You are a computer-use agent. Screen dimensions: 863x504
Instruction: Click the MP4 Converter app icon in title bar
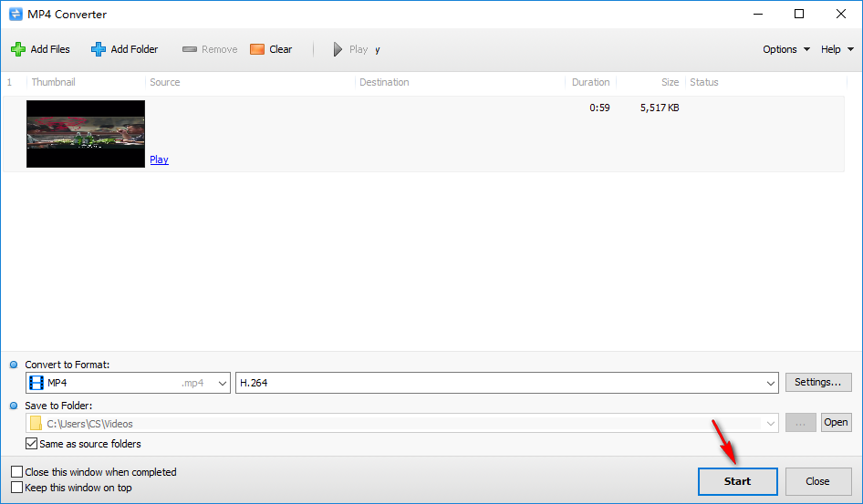(x=15, y=14)
